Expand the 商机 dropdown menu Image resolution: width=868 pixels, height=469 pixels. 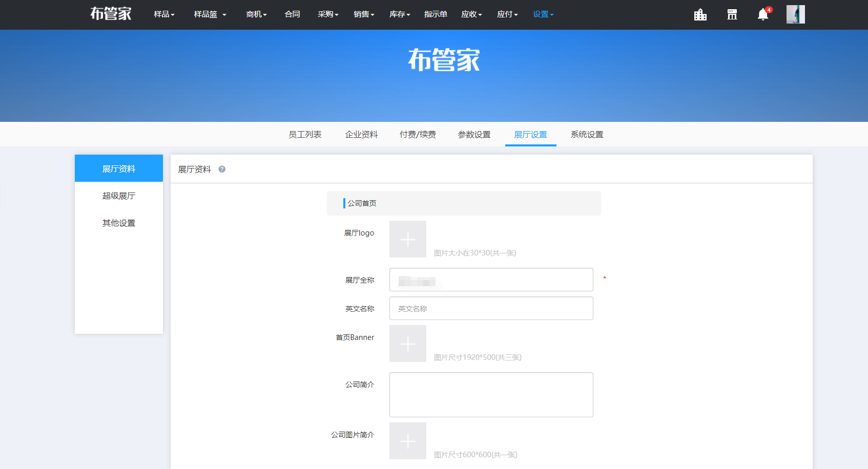click(x=256, y=14)
